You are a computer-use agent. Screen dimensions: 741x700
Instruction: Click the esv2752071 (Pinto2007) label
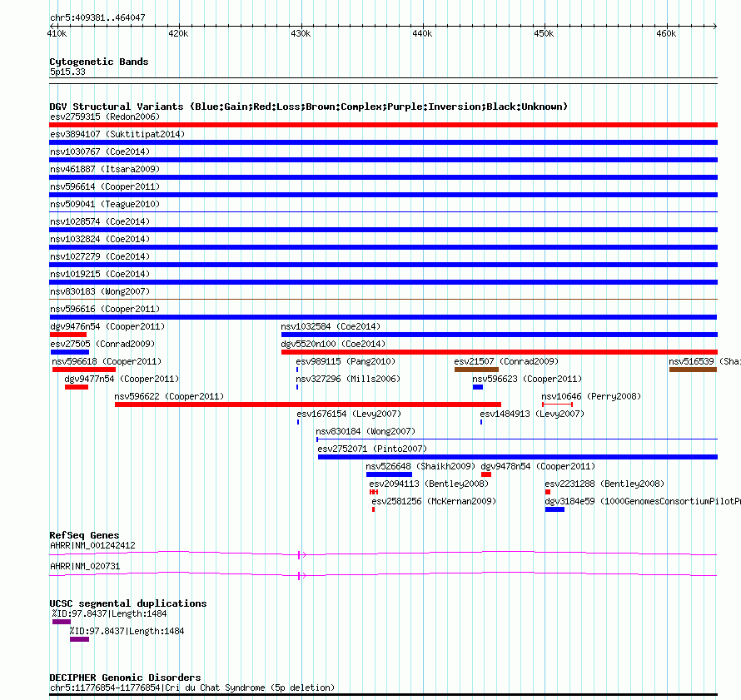point(372,449)
